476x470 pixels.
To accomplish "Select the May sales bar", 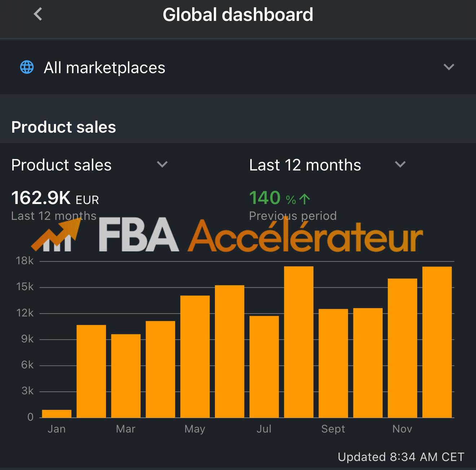I will pos(195,356).
